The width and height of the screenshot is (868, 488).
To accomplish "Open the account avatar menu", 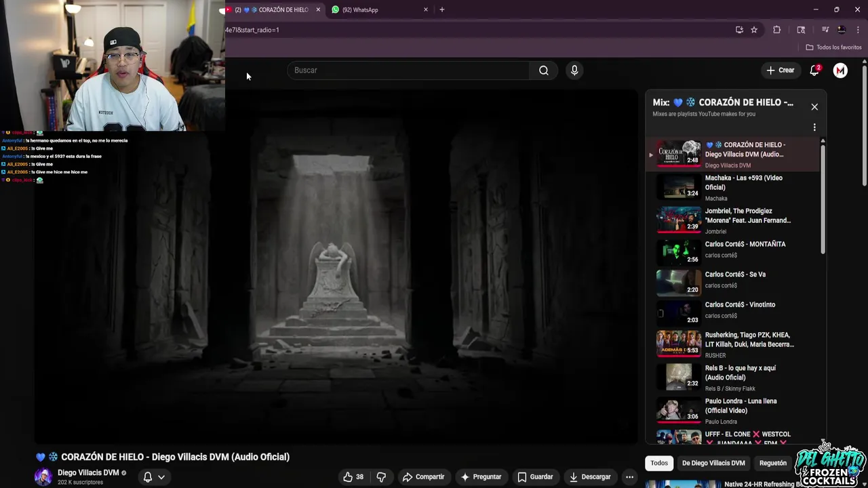I will tap(840, 70).
